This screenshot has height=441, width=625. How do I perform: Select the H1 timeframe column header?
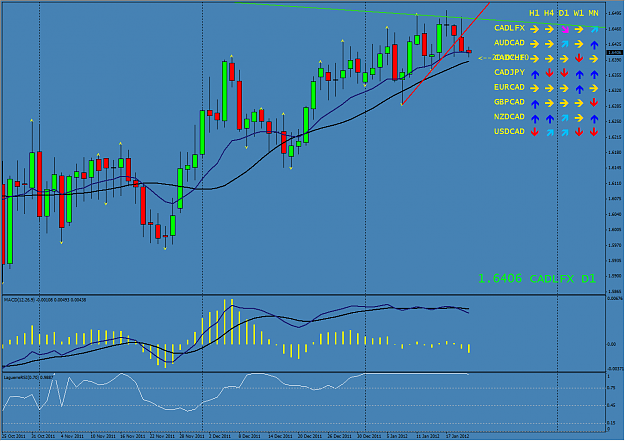(x=534, y=13)
